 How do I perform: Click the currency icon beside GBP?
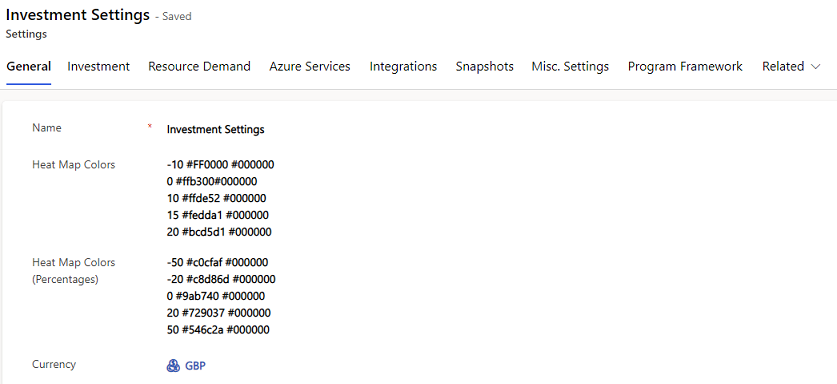173,366
